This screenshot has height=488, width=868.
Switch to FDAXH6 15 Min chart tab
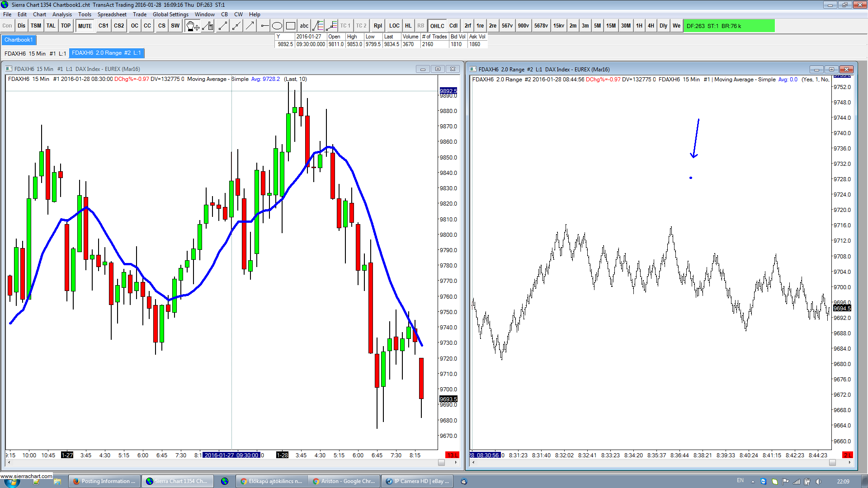(x=35, y=53)
